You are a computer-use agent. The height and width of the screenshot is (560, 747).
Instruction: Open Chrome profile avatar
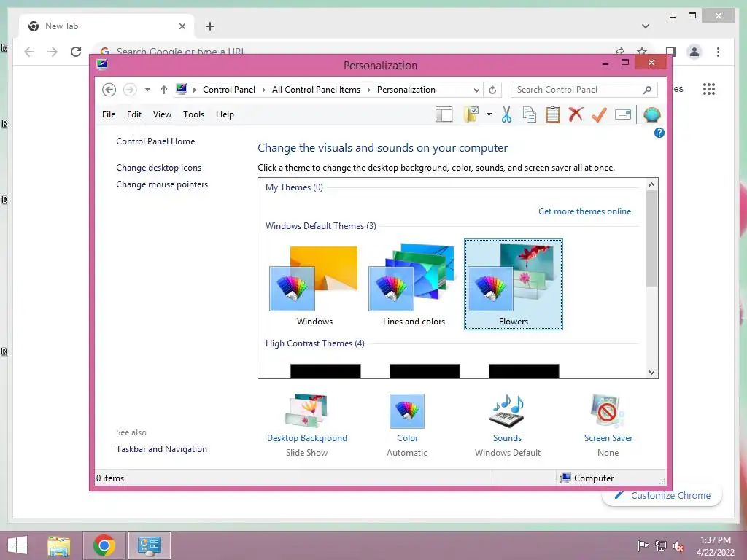(x=694, y=52)
